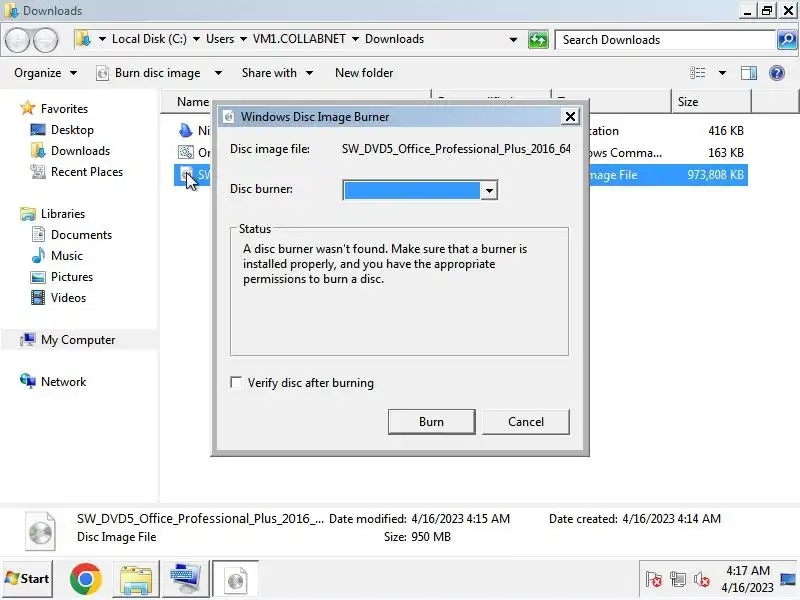Expand the Share with dropdown arrow
This screenshot has height=600, width=800.
309,73
